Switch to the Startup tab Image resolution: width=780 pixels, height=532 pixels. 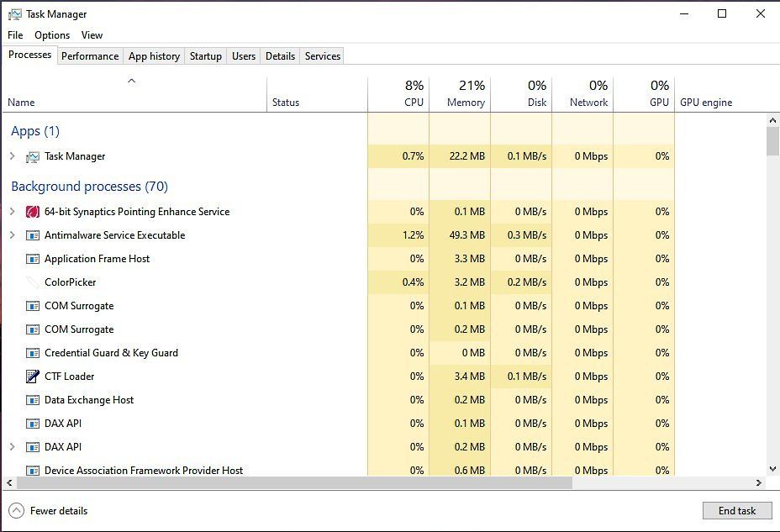point(205,55)
